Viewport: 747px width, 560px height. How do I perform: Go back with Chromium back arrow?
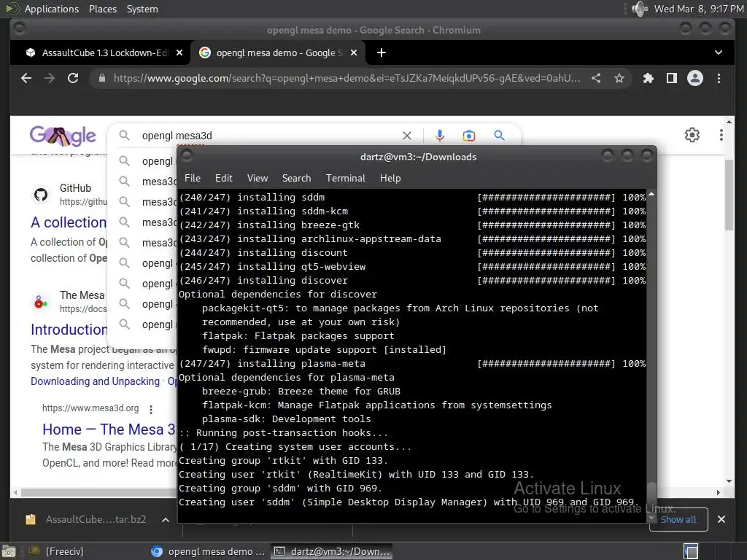(x=26, y=78)
